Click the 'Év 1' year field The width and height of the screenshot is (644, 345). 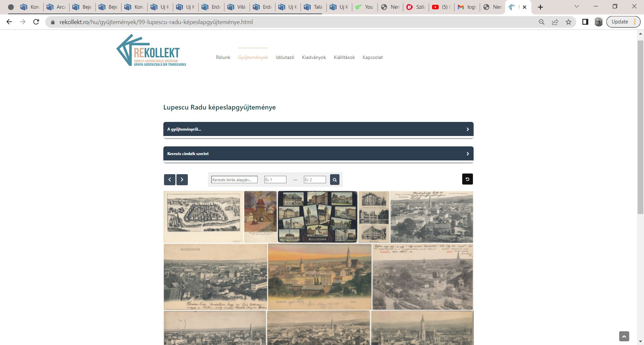[x=275, y=180]
